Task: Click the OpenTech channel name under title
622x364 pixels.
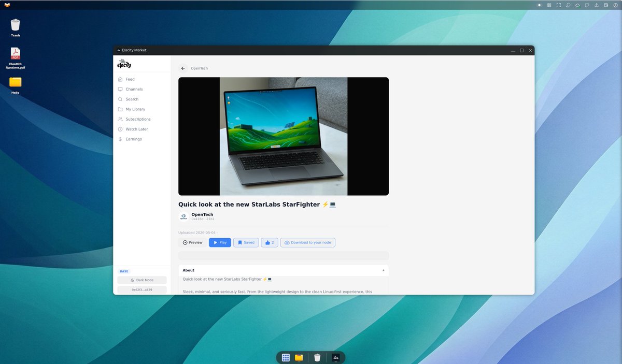Action: pyautogui.click(x=202, y=214)
